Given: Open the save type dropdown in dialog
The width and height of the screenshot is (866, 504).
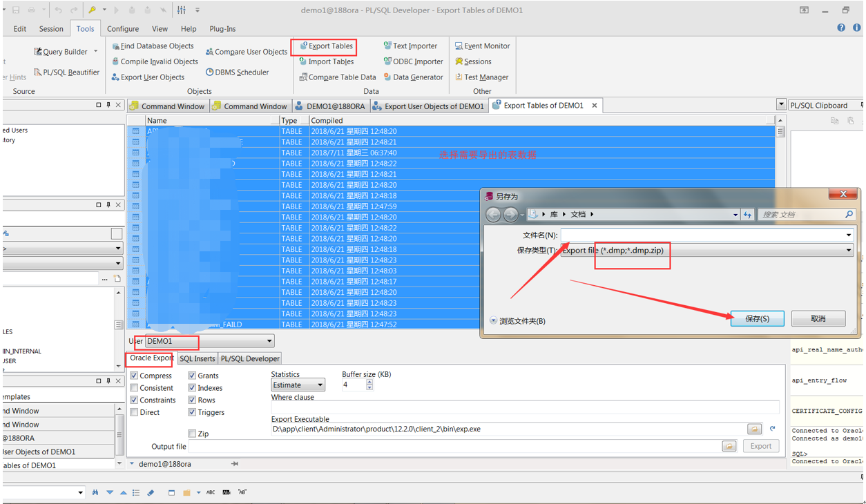Looking at the screenshot, I should [x=849, y=250].
